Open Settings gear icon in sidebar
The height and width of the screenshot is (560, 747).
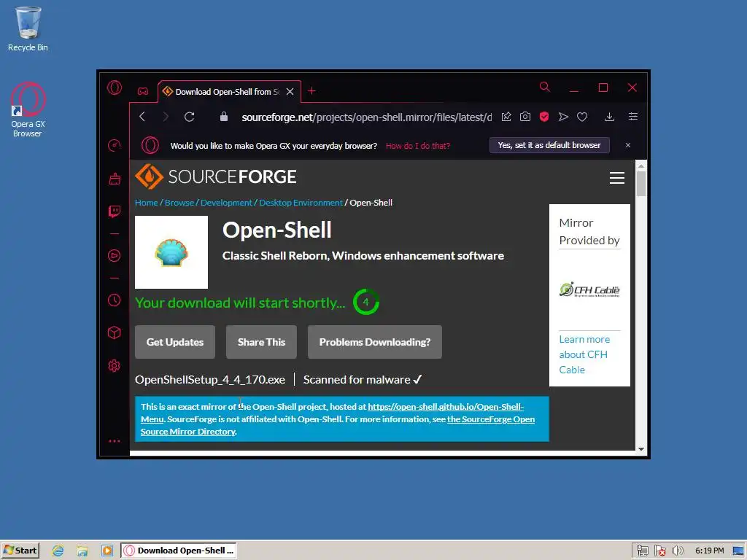115,366
